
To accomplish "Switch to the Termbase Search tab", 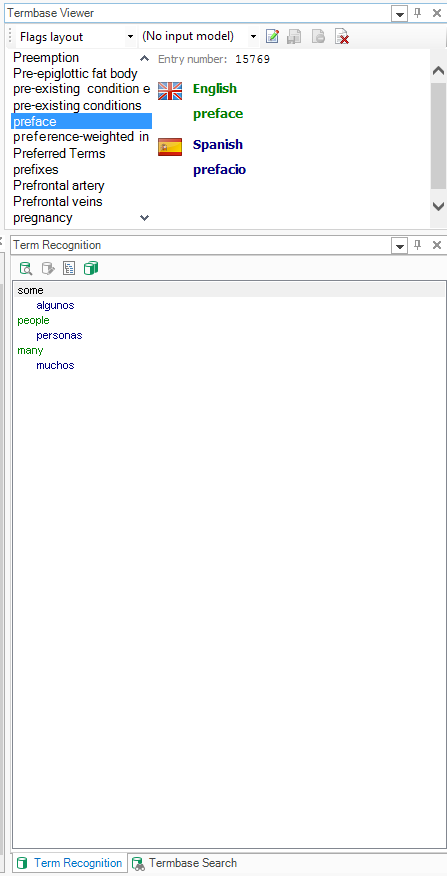I will point(184,863).
